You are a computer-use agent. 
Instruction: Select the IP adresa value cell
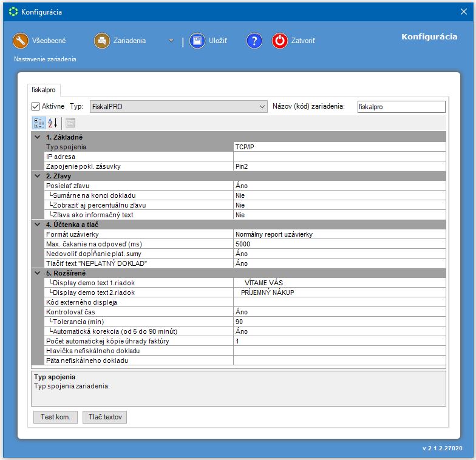click(339, 157)
